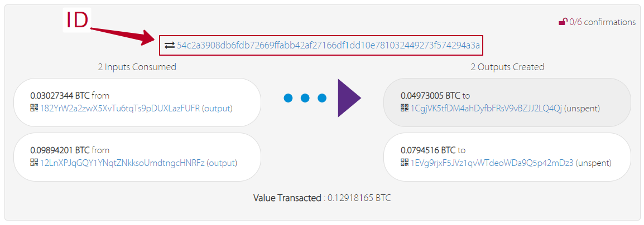Select the 0.03027344 BTC input card
Screen dimensions: 644x225
pos(137,102)
